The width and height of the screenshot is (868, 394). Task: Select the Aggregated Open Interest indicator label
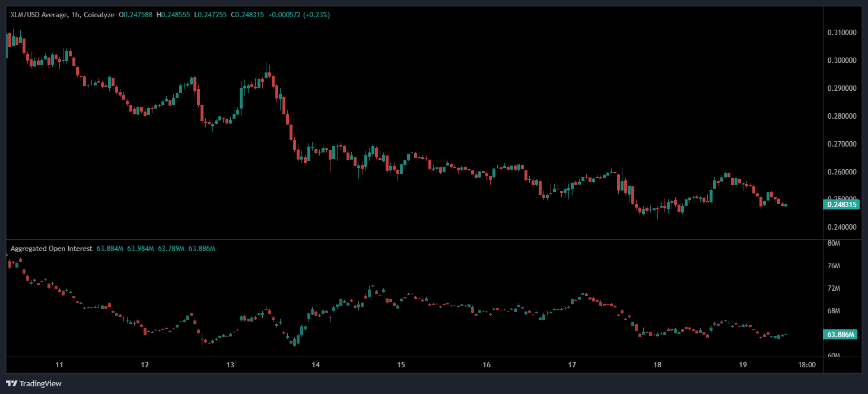point(51,249)
